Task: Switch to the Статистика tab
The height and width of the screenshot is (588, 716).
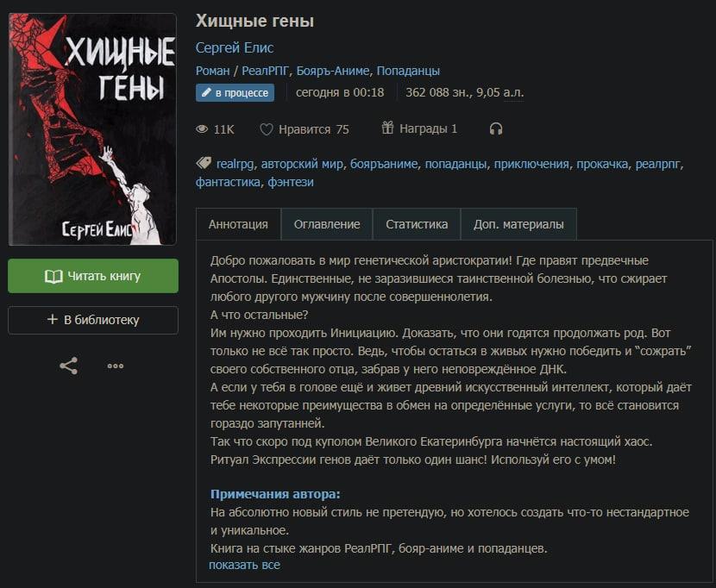Action: [417, 224]
